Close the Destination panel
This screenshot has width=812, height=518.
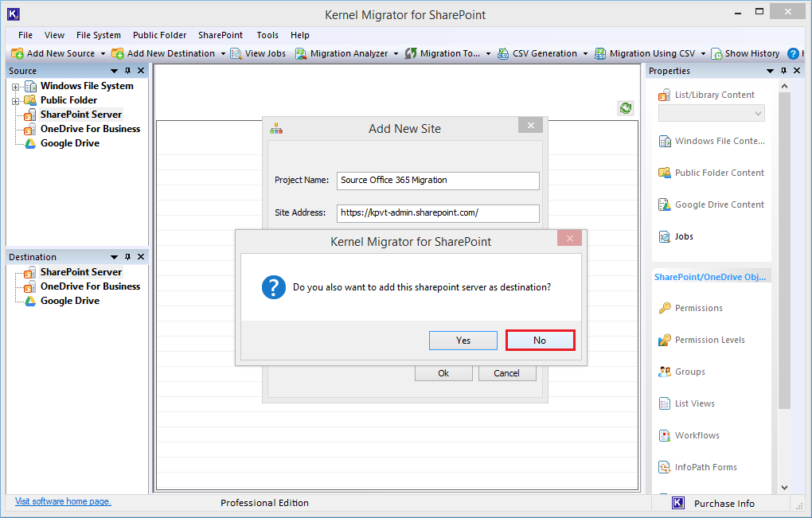[x=141, y=257]
